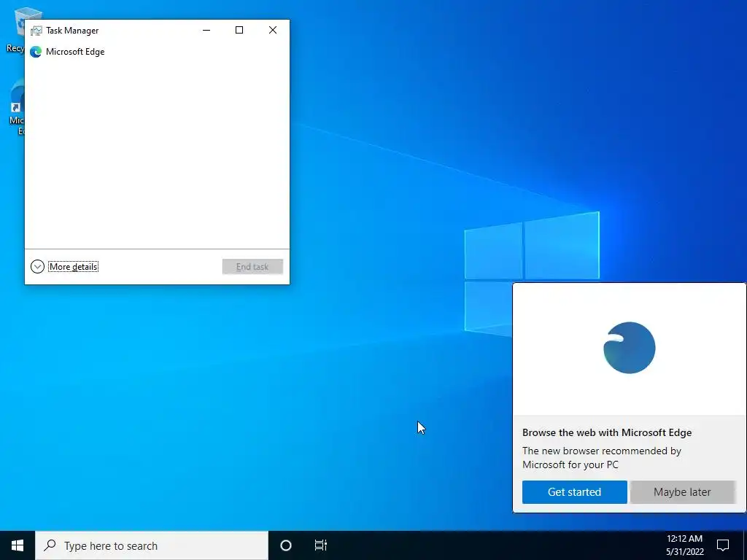Minimize the Task Manager window
Image resolution: width=747 pixels, height=560 pixels.
click(x=206, y=30)
